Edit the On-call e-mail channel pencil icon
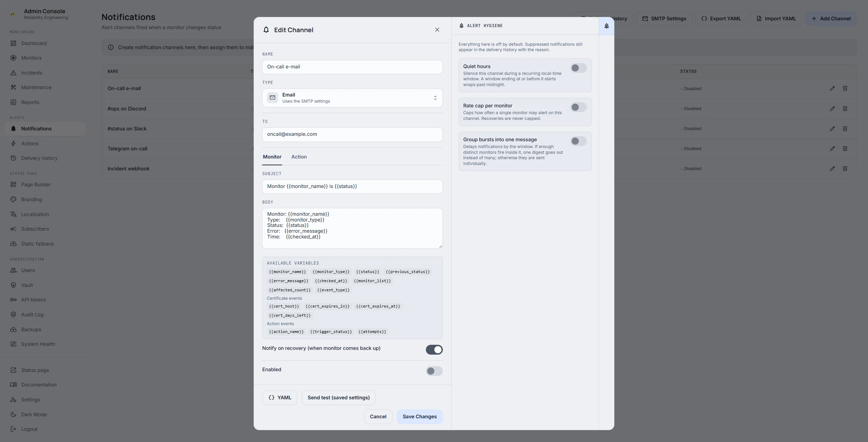This screenshot has width=868, height=442. (x=832, y=88)
